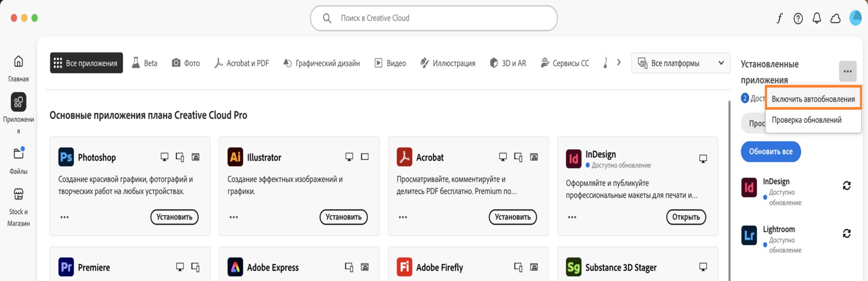
Task: Open cloud sync status icon
Action: click(x=835, y=18)
